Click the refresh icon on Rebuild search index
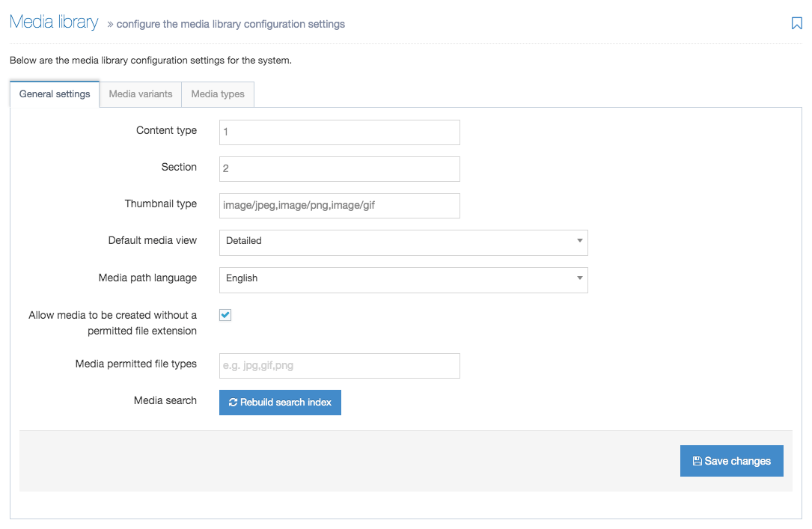This screenshot has height=529, width=812. click(x=233, y=403)
